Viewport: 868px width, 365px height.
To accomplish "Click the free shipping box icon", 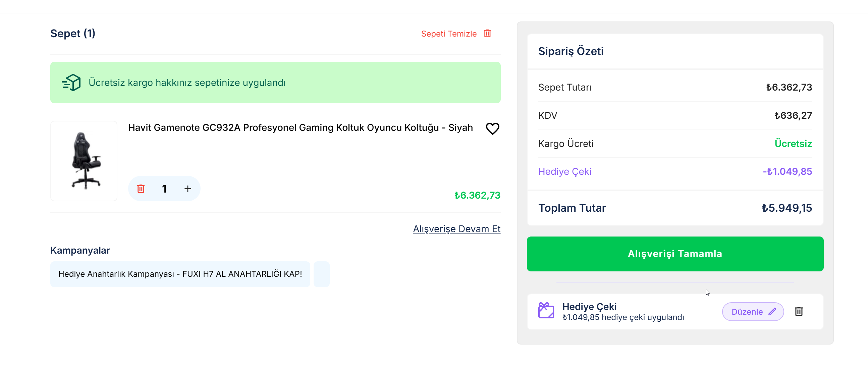I will [x=71, y=83].
